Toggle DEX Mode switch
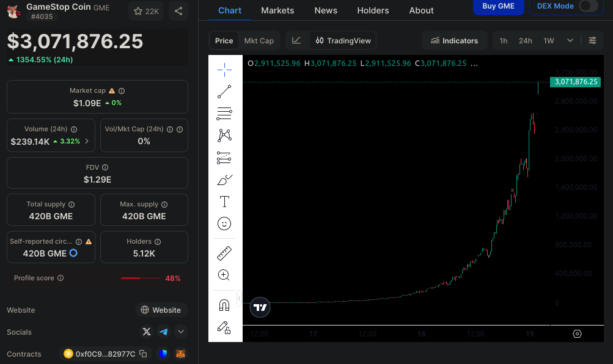 tap(589, 6)
